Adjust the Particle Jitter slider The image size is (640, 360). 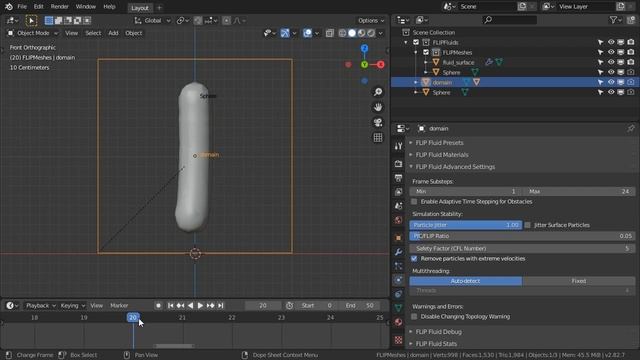click(465, 225)
